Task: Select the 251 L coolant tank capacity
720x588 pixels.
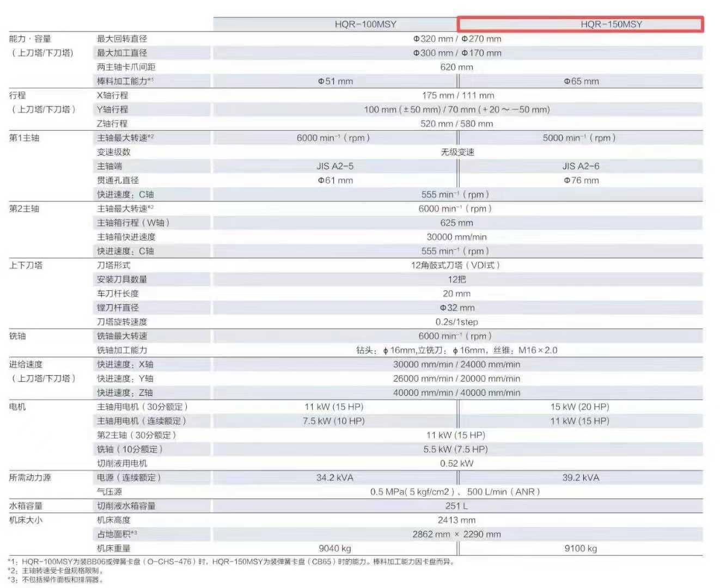Action: pyautogui.click(x=457, y=506)
